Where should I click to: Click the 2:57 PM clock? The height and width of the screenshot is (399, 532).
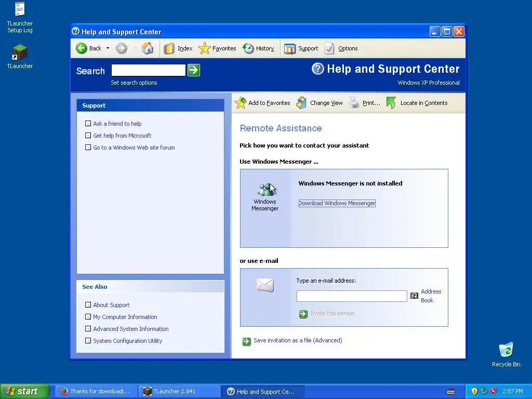pos(513,391)
